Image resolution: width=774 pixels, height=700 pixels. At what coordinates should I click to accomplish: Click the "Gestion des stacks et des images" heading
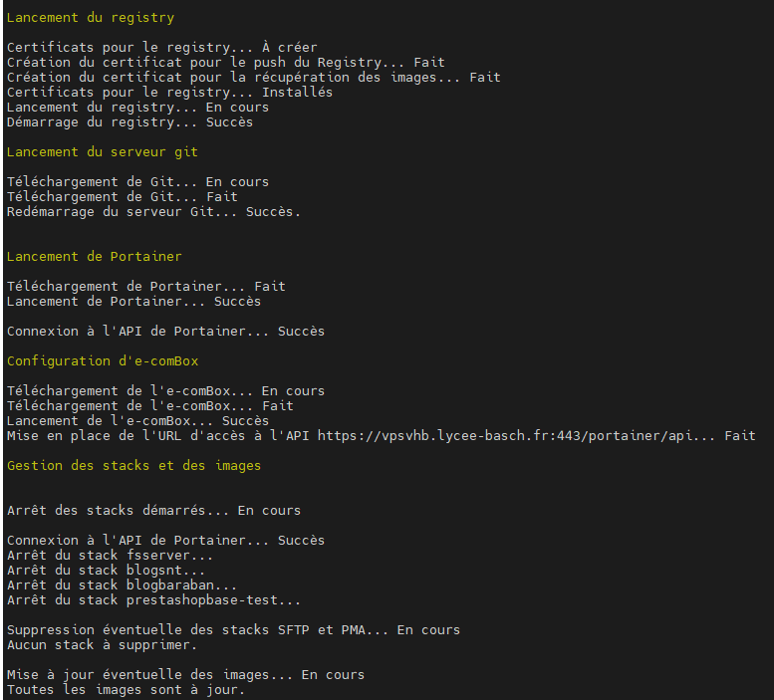pyautogui.click(x=134, y=466)
